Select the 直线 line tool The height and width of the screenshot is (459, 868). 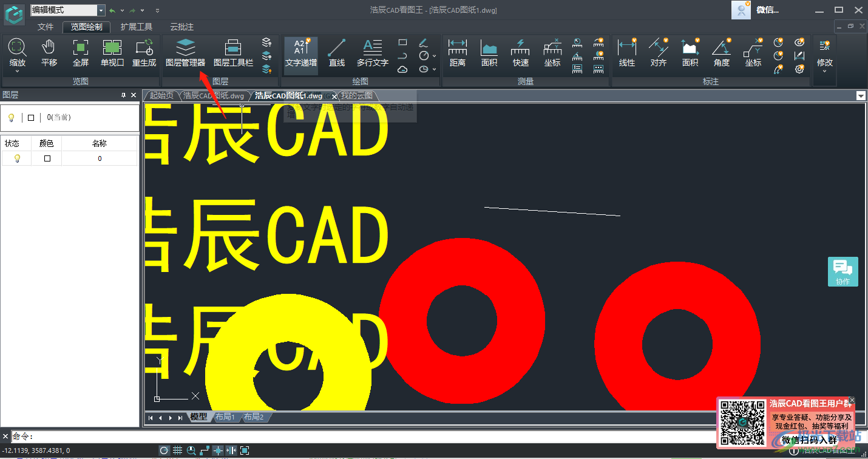[x=337, y=53]
